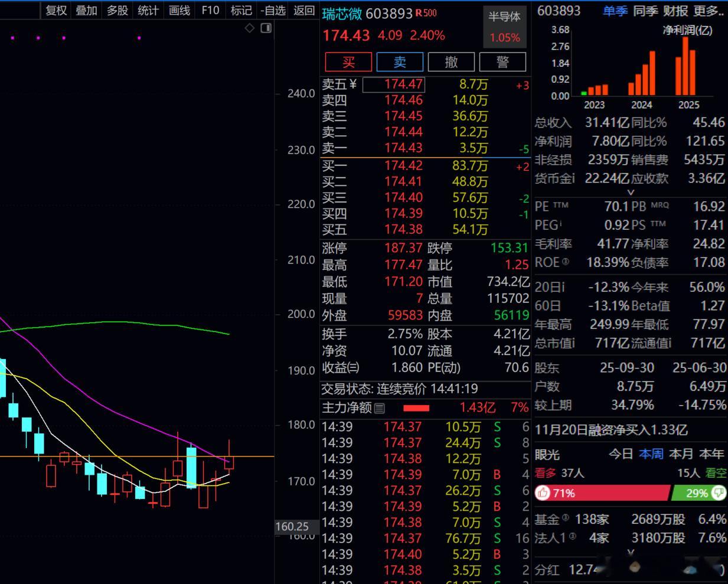The height and width of the screenshot is (584, 728).
Task: Open the 半导体 sector box
Action: pyautogui.click(x=504, y=27)
